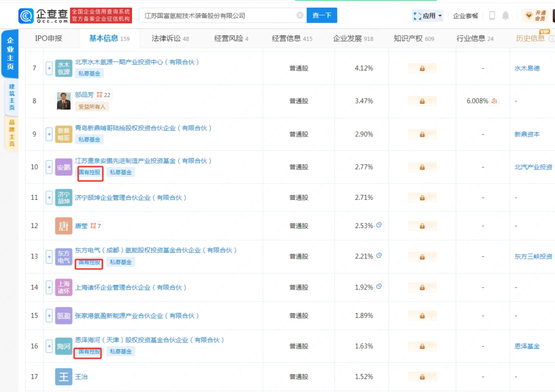
Task: Expand row 10 江苏疌泉安鹏
Action: (49, 167)
